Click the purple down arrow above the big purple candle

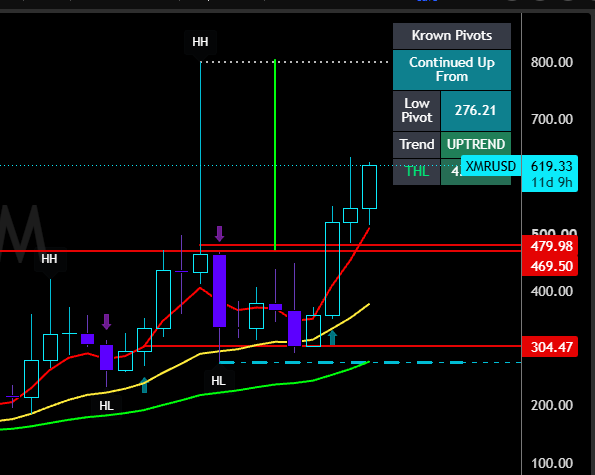(219, 234)
